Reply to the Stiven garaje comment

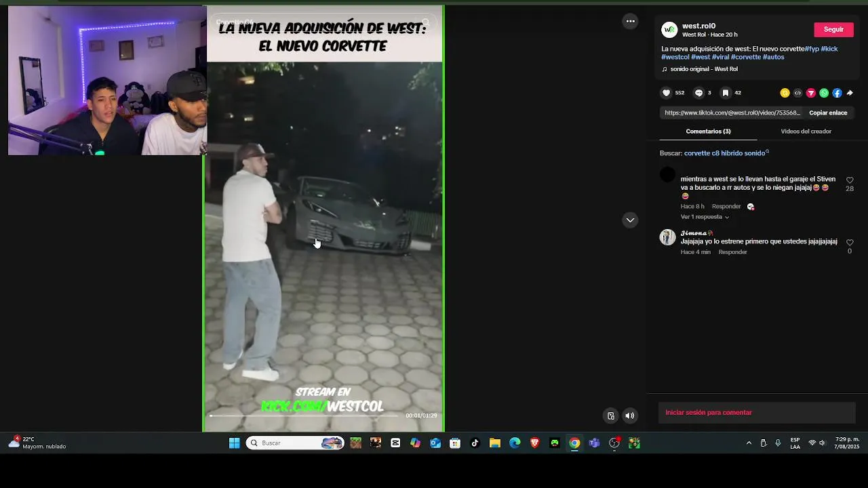(x=726, y=206)
